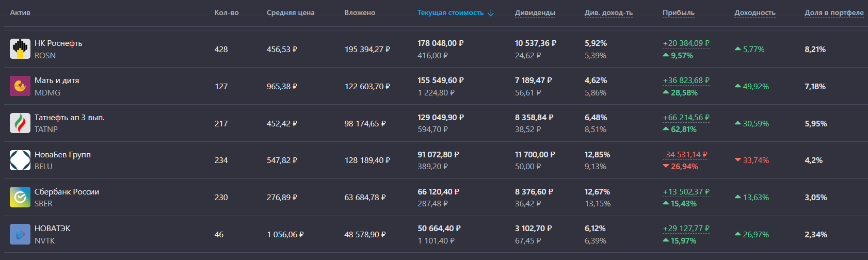The image size is (868, 260).
Task: Sort by Доля в портфеле header
Action: pyautogui.click(x=833, y=13)
